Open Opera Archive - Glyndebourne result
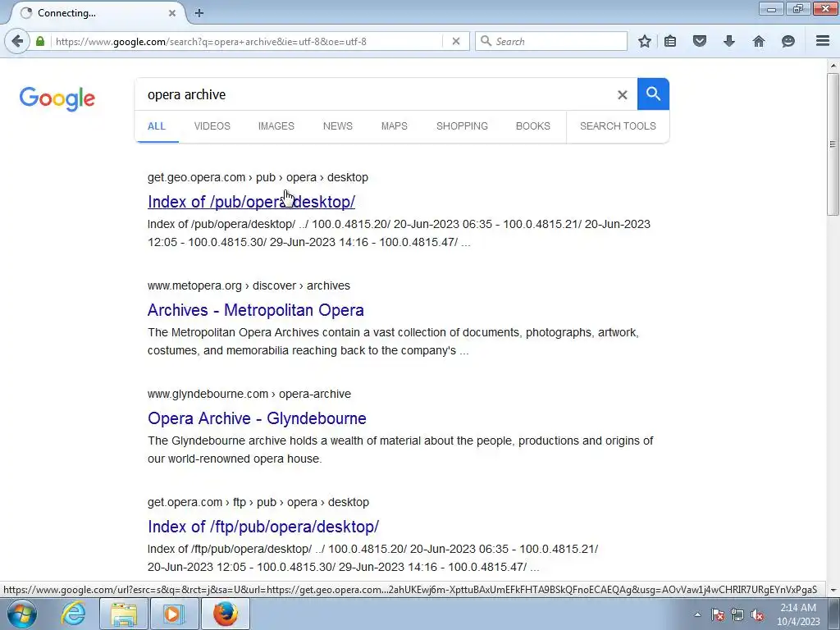This screenshot has height=630, width=840. pyautogui.click(x=257, y=418)
